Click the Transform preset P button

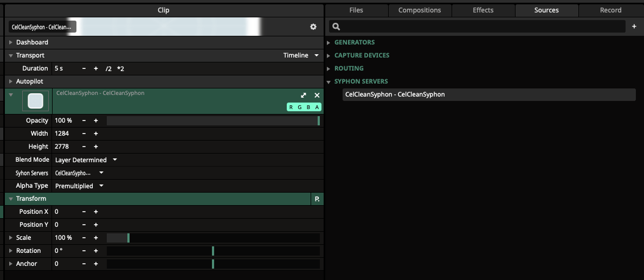point(317,199)
